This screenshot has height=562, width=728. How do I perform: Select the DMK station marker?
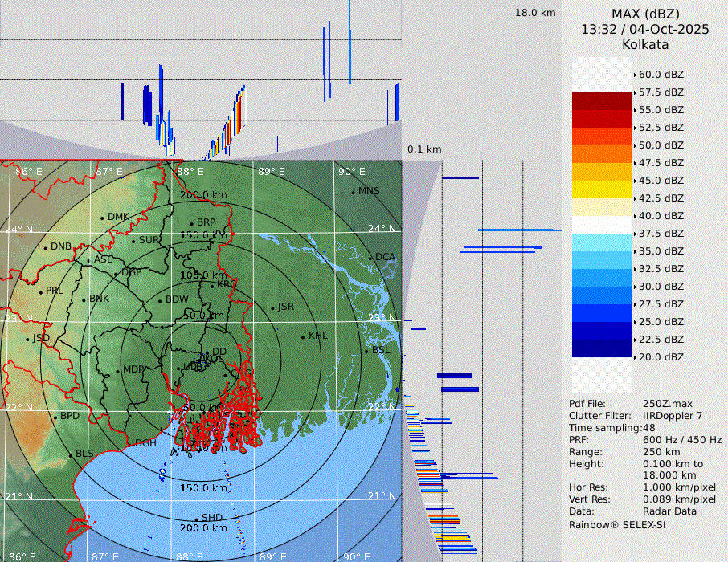click(x=102, y=218)
